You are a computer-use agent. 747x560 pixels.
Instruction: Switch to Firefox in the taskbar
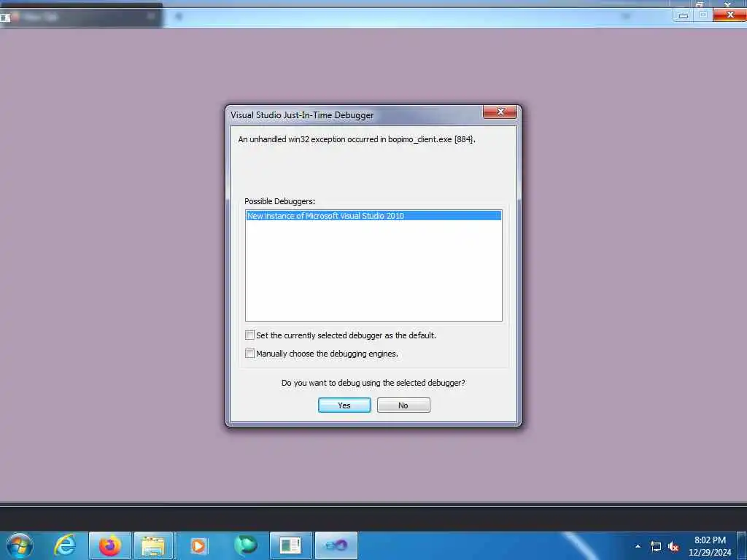109,545
